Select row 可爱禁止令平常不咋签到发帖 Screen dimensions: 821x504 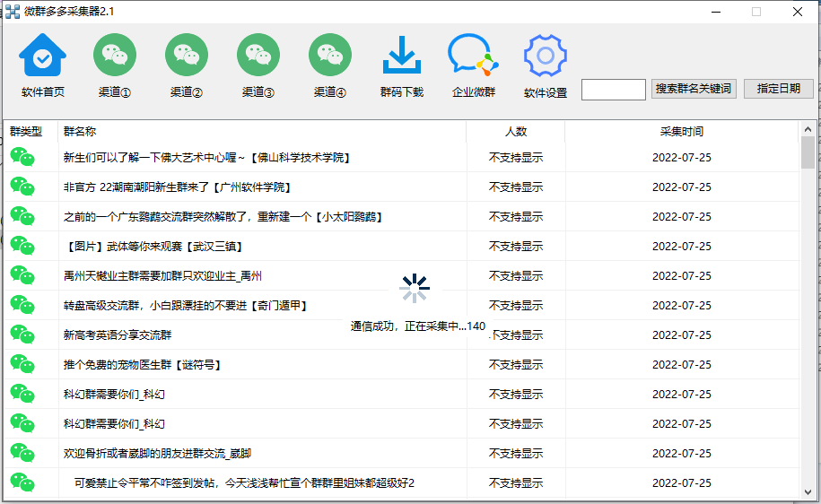point(402,482)
